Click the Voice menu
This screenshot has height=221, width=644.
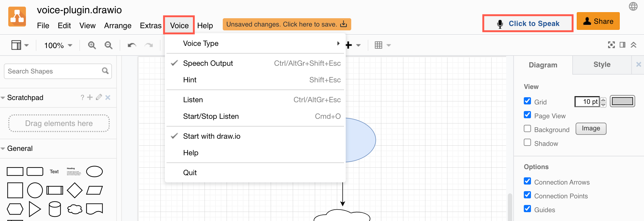(179, 25)
